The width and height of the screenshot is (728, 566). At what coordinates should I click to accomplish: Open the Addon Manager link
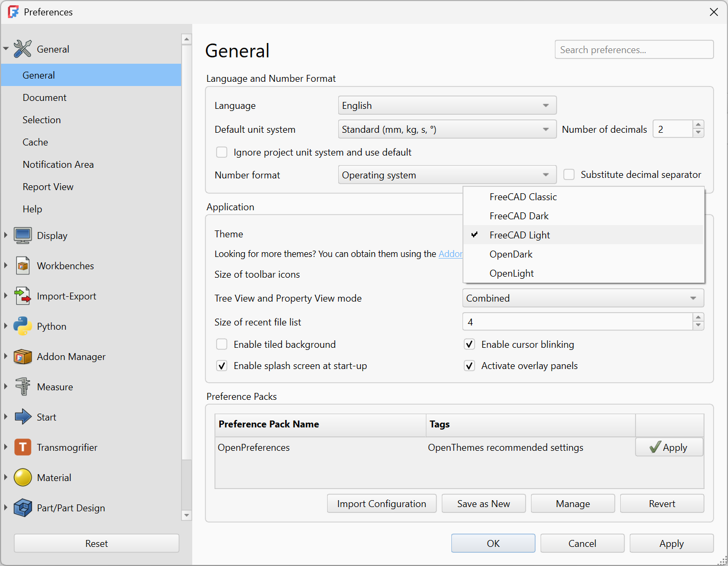450,254
